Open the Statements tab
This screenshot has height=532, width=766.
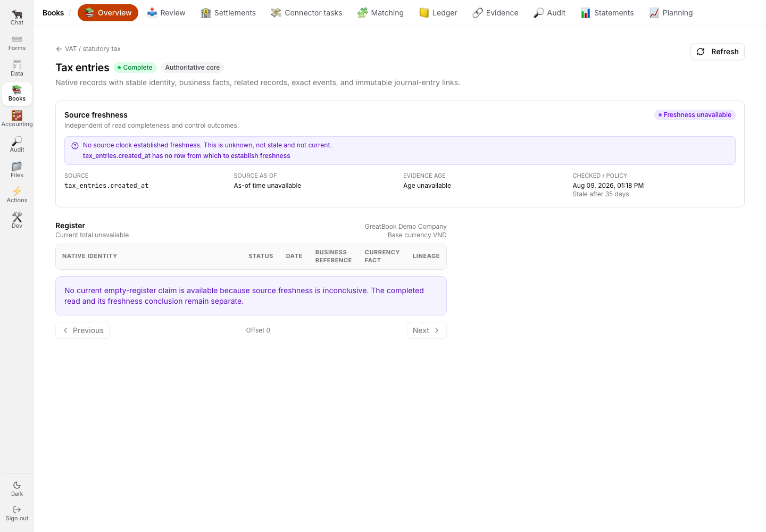pyautogui.click(x=607, y=13)
